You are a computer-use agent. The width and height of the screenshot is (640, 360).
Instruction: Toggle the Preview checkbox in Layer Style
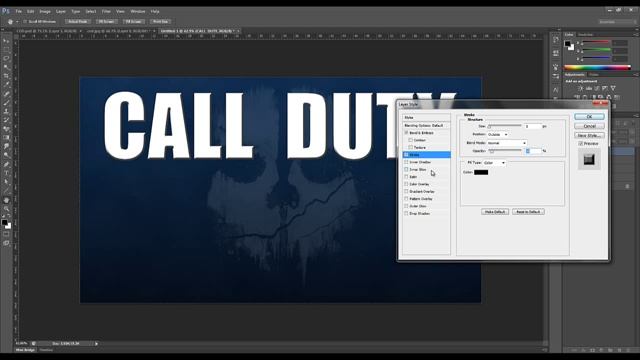(580, 144)
